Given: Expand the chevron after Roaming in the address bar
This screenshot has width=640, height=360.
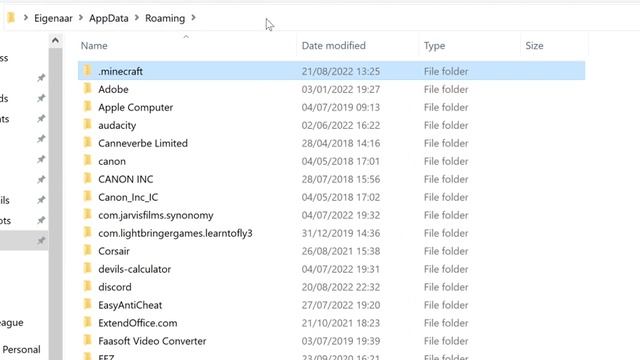Looking at the screenshot, I should [193, 18].
